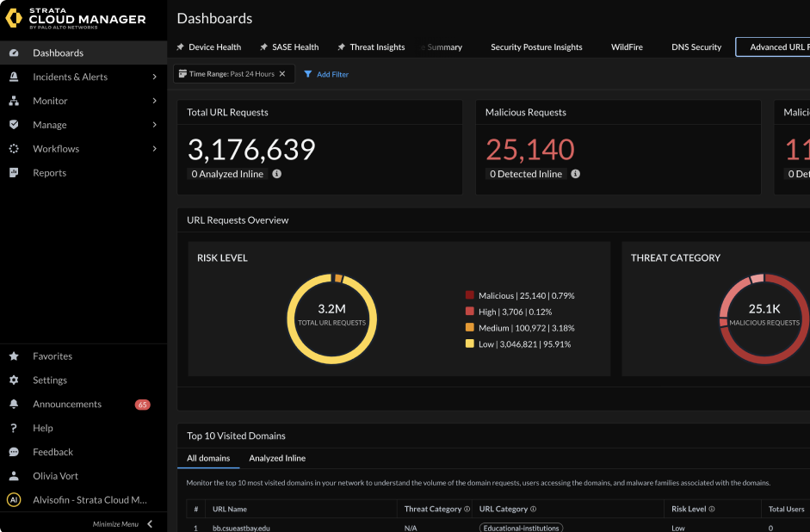This screenshot has height=532, width=810.
Task: Click the Help question mark icon
Action: (14, 428)
